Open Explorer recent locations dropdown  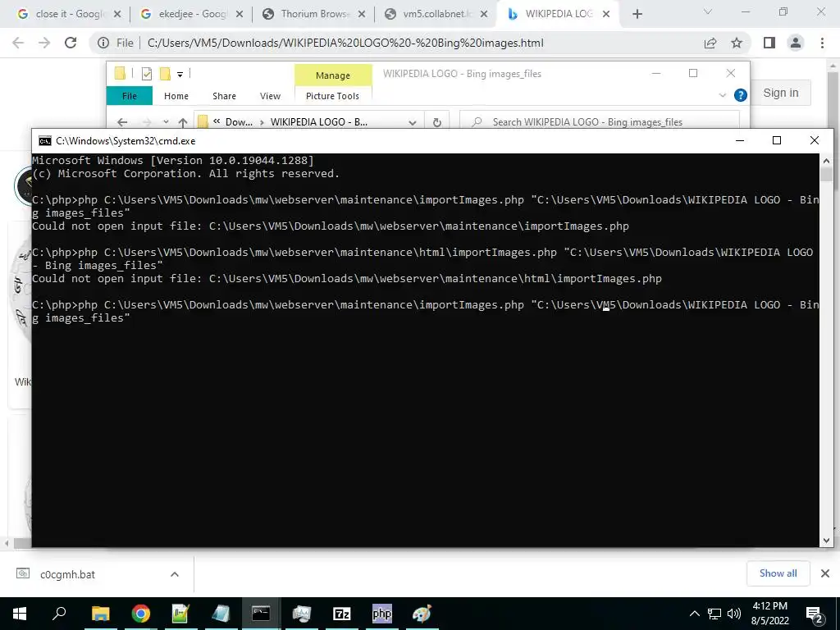166,122
